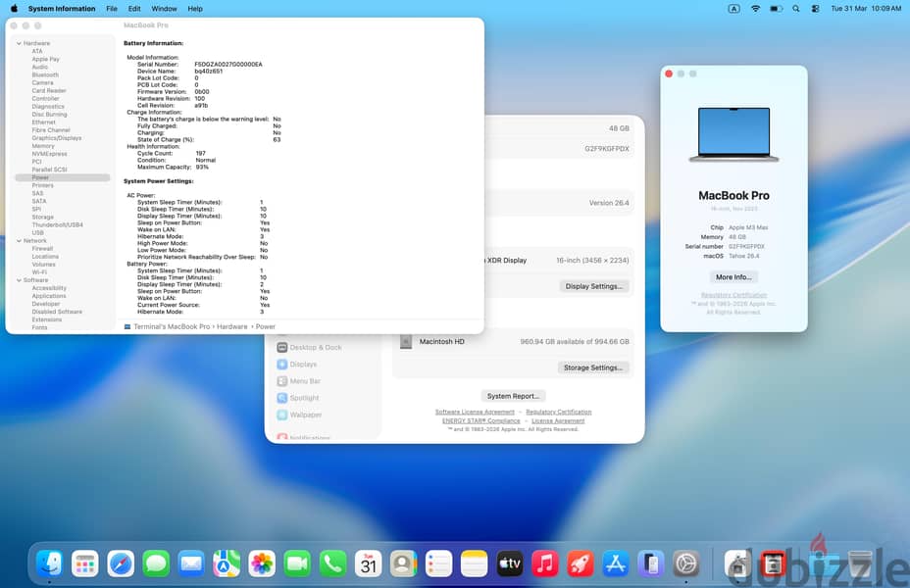Select Thunderbolt/USB4 in Hardware list

pos(58,225)
